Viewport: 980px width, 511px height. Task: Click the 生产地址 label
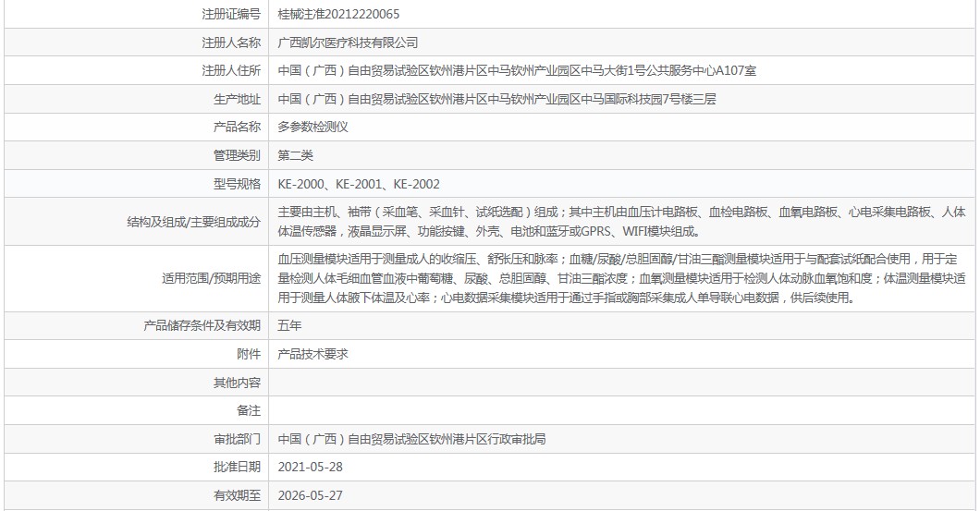pos(237,99)
